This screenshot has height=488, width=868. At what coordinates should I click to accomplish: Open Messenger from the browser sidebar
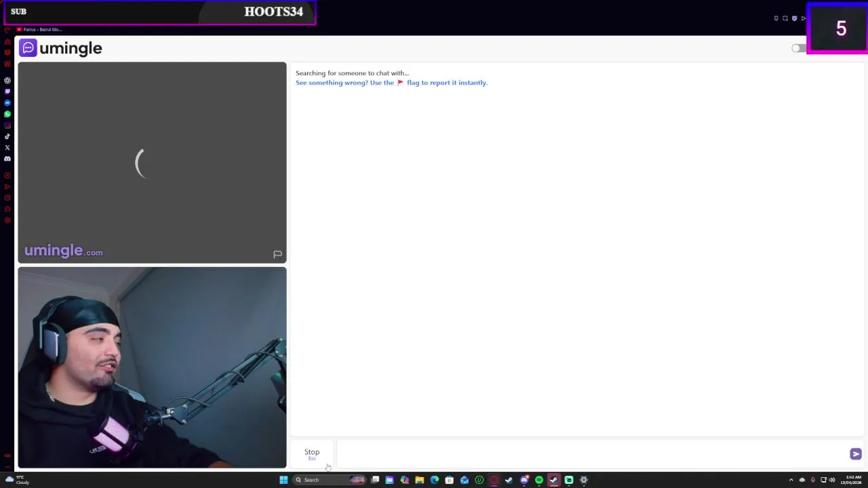point(7,103)
